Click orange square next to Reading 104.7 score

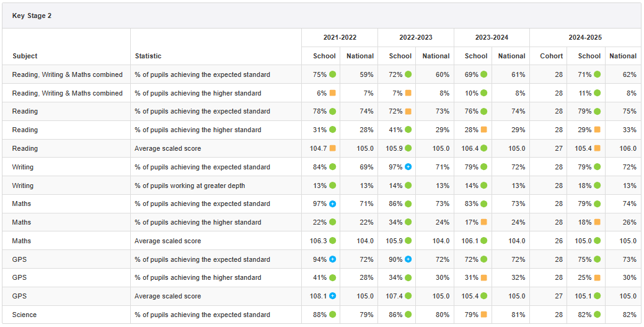[x=333, y=148]
